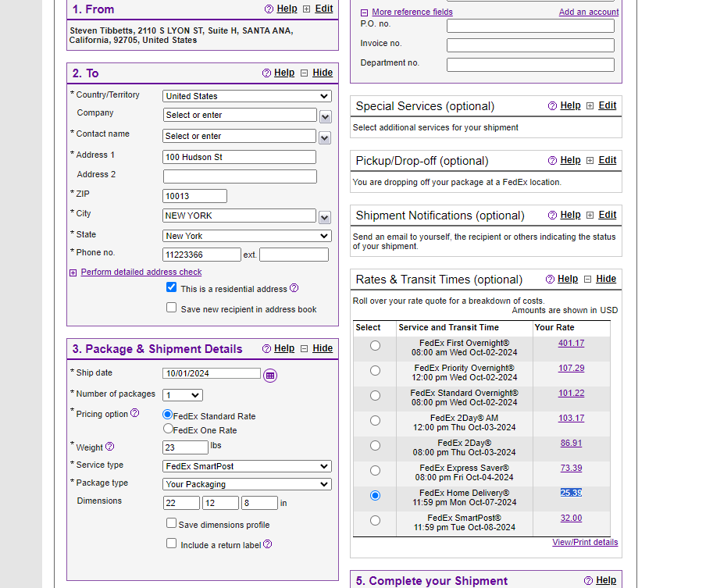Click minus icon beside More reference fields
Viewport: 713px width, 588px height.
pos(364,12)
